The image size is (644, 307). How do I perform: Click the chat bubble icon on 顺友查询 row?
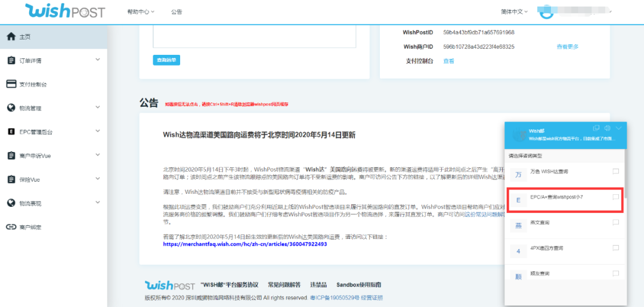[615, 274]
